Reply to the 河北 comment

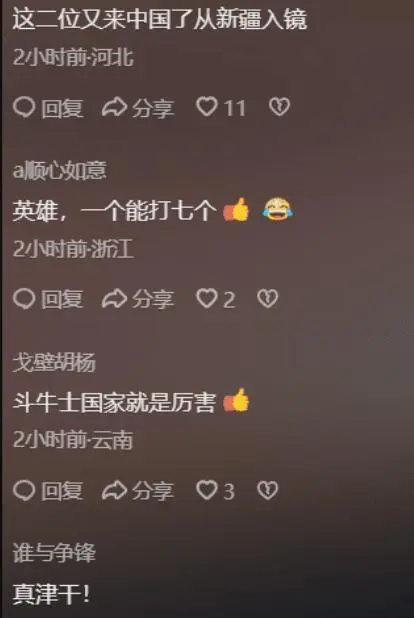click(x=48, y=108)
